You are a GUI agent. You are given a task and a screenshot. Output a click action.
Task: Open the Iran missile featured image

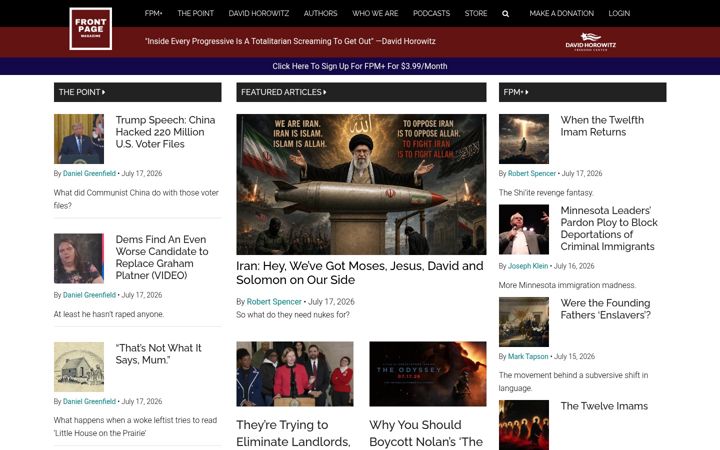(x=361, y=185)
